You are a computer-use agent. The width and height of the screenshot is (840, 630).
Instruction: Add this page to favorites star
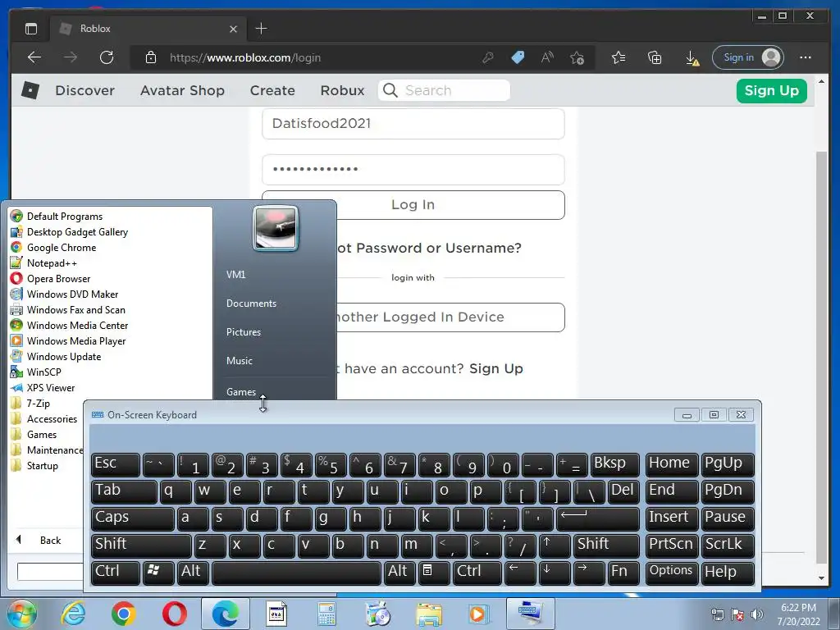[x=577, y=57]
